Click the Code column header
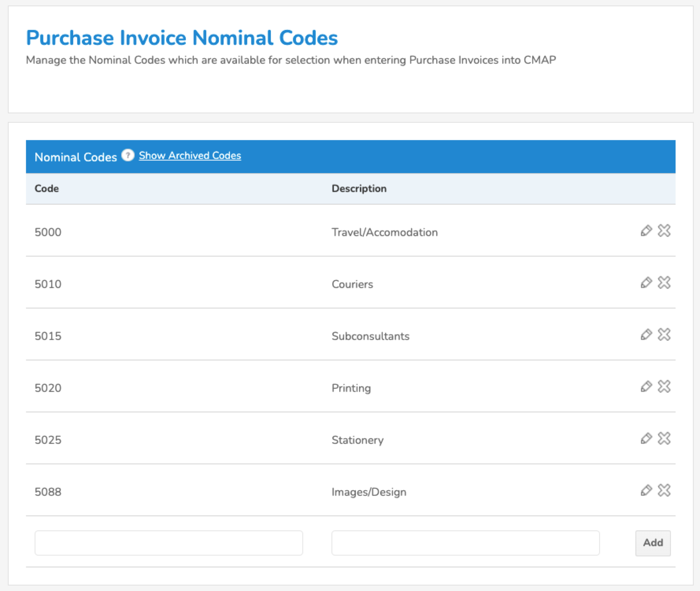This screenshot has height=591, width=700. (47, 189)
